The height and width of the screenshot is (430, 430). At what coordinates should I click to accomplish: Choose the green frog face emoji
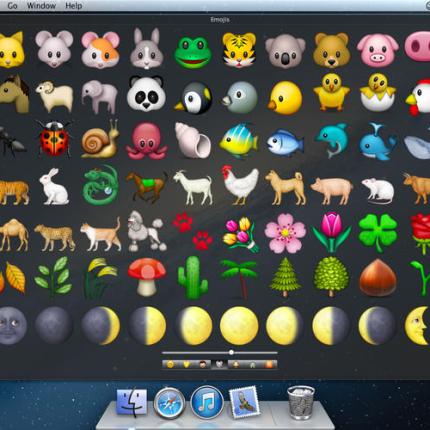click(193, 52)
